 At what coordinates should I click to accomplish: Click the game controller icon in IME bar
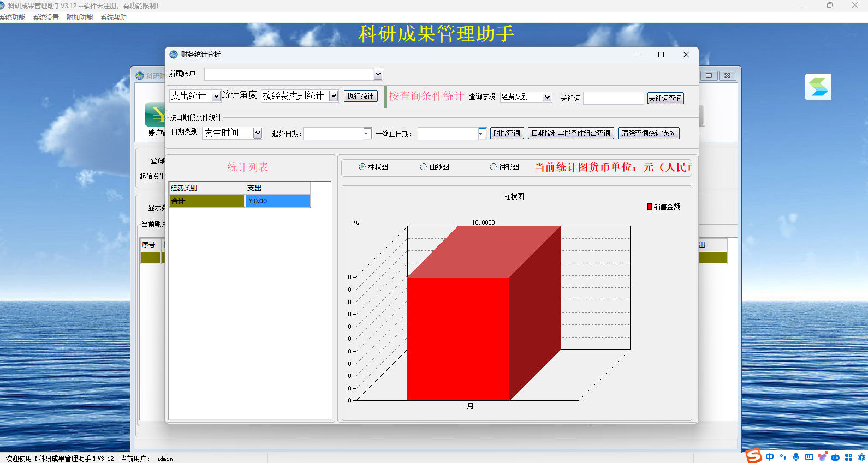[835, 457]
